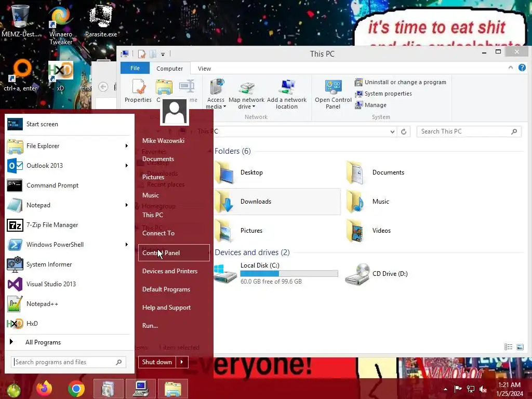Select the Music folder in This PC

pyautogui.click(x=367, y=202)
